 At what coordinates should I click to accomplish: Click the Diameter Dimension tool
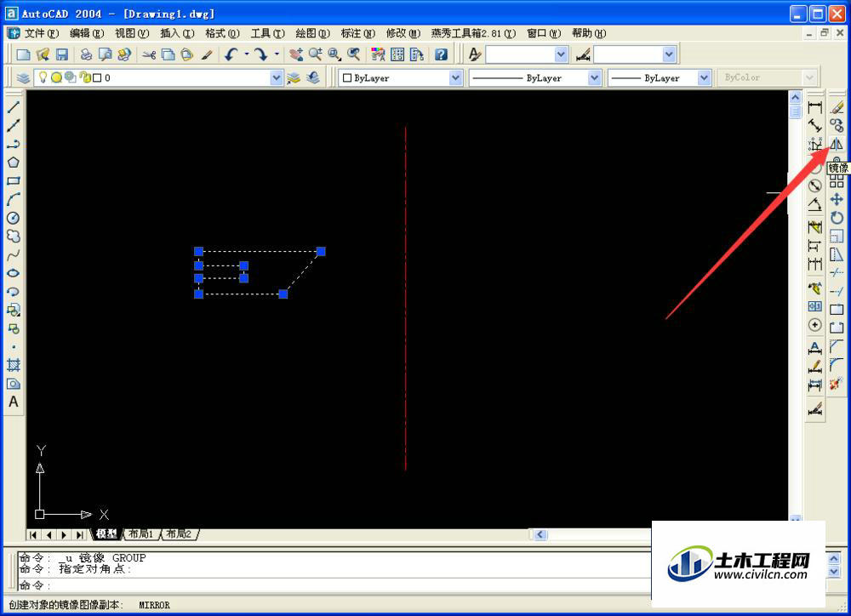[x=814, y=185]
